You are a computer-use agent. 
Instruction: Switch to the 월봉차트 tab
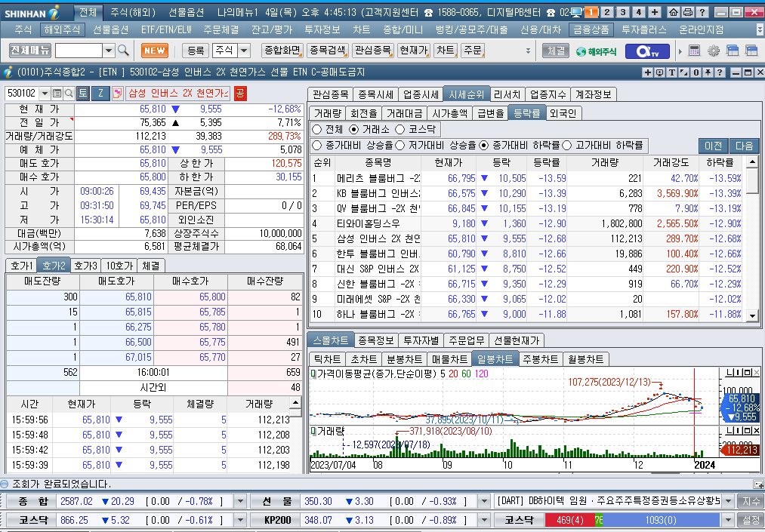(x=585, y=359)
